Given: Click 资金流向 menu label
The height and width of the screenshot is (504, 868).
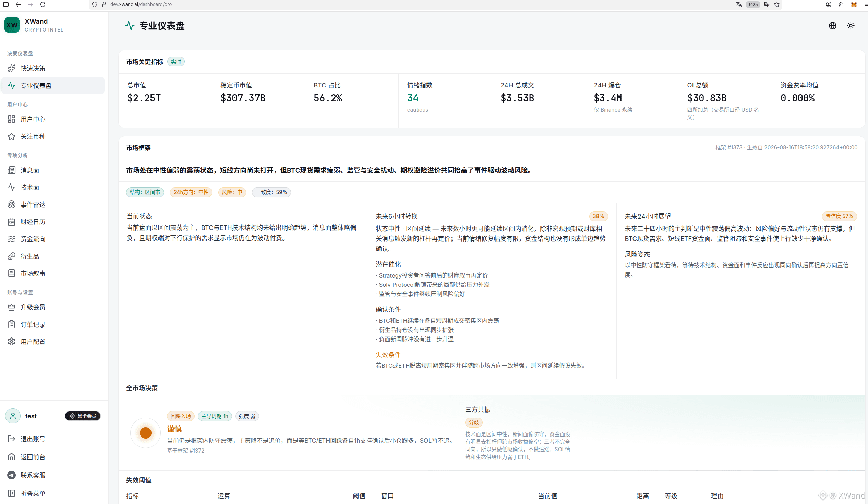Looking at the screenshot, I should pyautogui.click(x=33, y=239).
